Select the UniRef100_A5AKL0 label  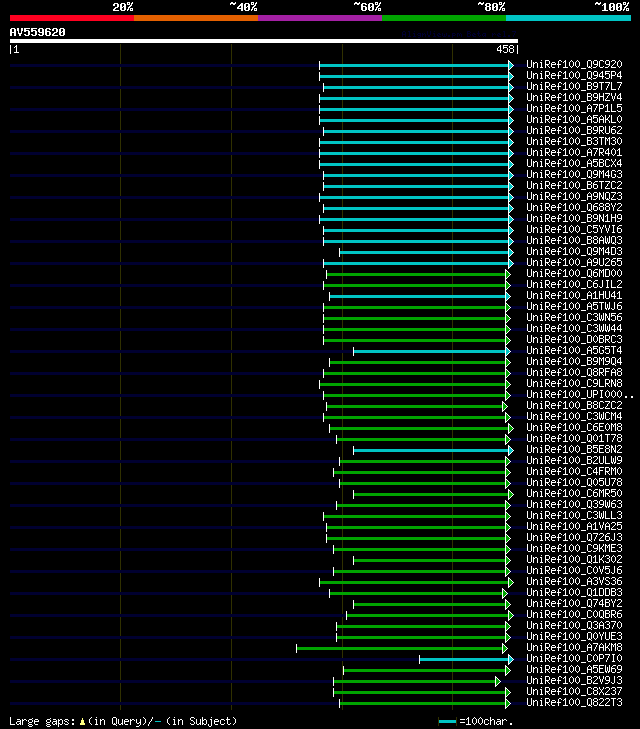(x=574, y=119)
